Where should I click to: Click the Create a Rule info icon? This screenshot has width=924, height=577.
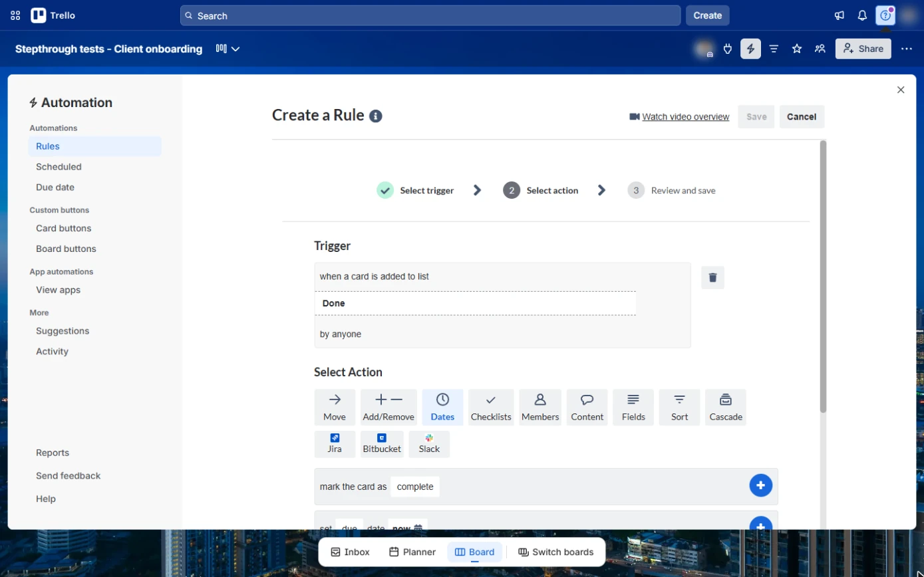pos(376,116)
